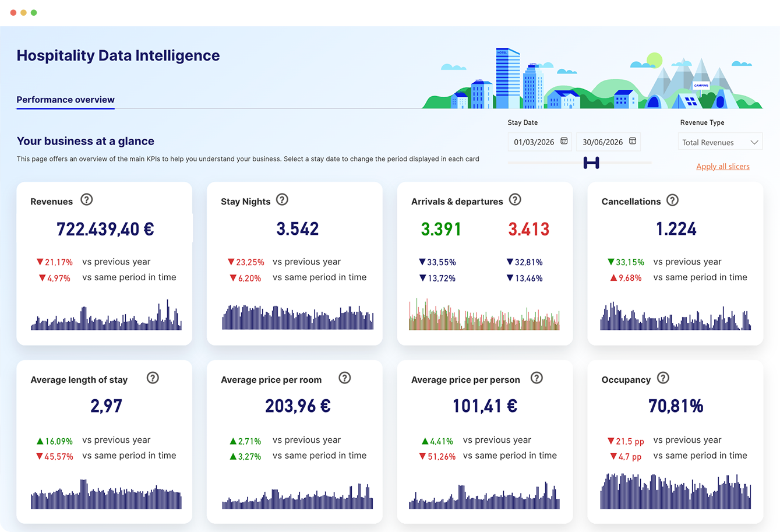Click help icon beside Arrivals & departures
Image resolution: width=780 pixels, height=532 pixels.
pos(515,200)
